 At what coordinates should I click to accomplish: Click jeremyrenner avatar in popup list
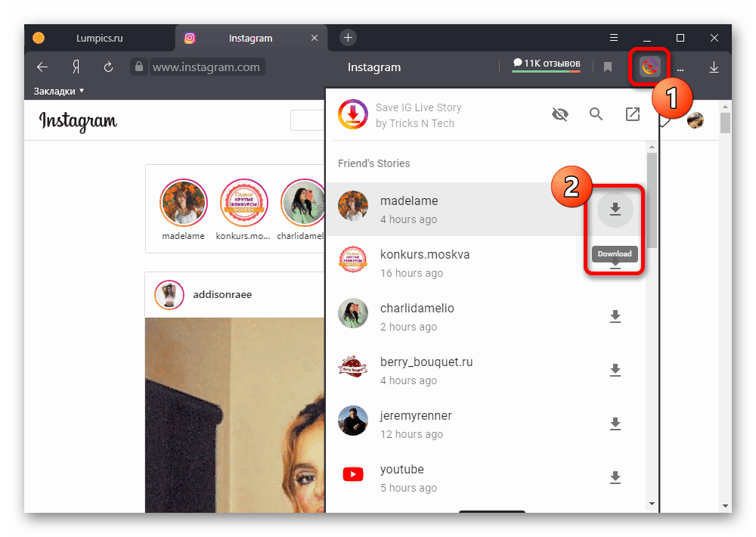tap(353, 421)
